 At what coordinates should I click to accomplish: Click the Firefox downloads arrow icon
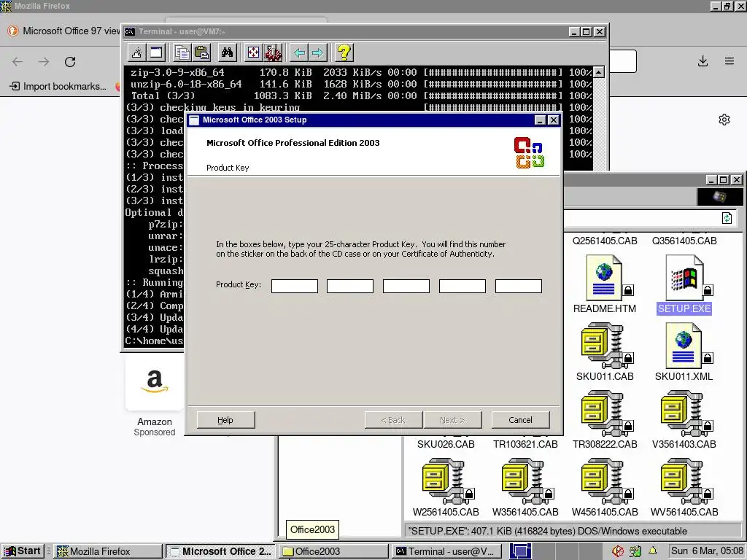703,61
